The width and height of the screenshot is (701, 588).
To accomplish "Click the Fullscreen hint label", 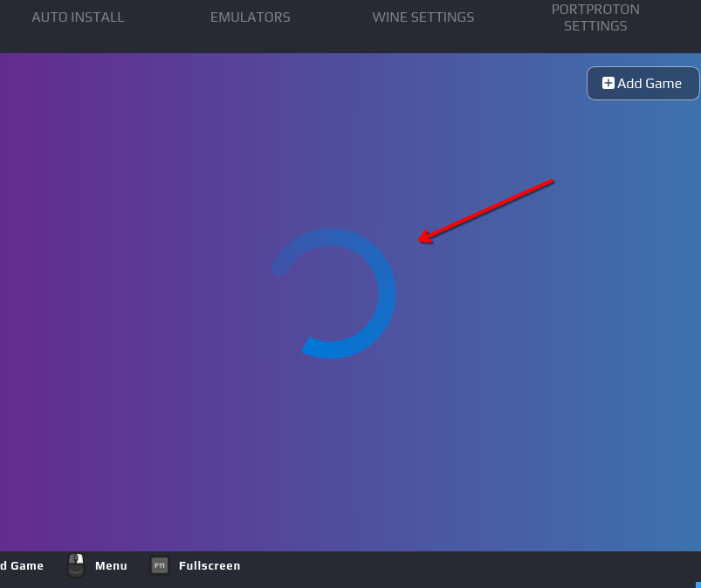I will point(210,565).
